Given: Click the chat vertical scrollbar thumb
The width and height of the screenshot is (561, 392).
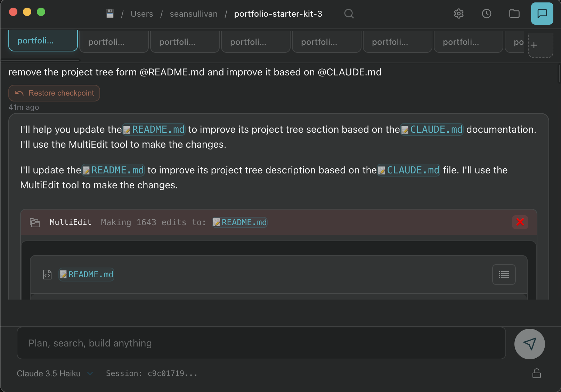Looking at the screenshot, I should click(x=559, y=74).
